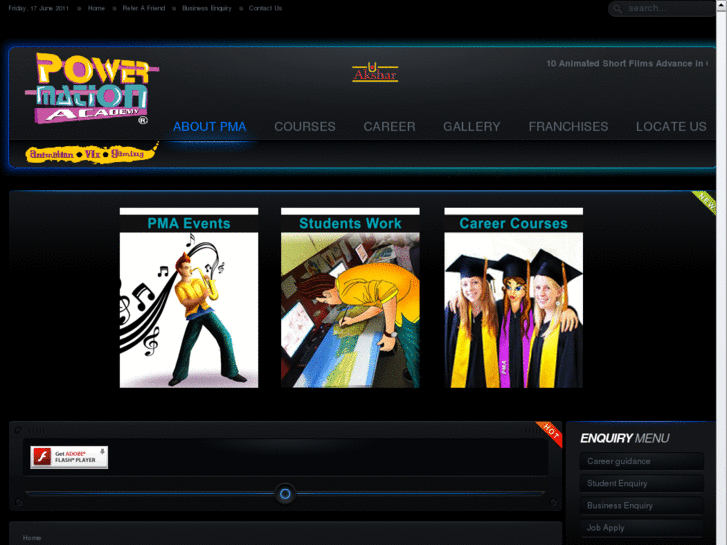This screenshot has height=545, width=727.
Task: Go to Home link in top bar
Action: tap(96, 8)
